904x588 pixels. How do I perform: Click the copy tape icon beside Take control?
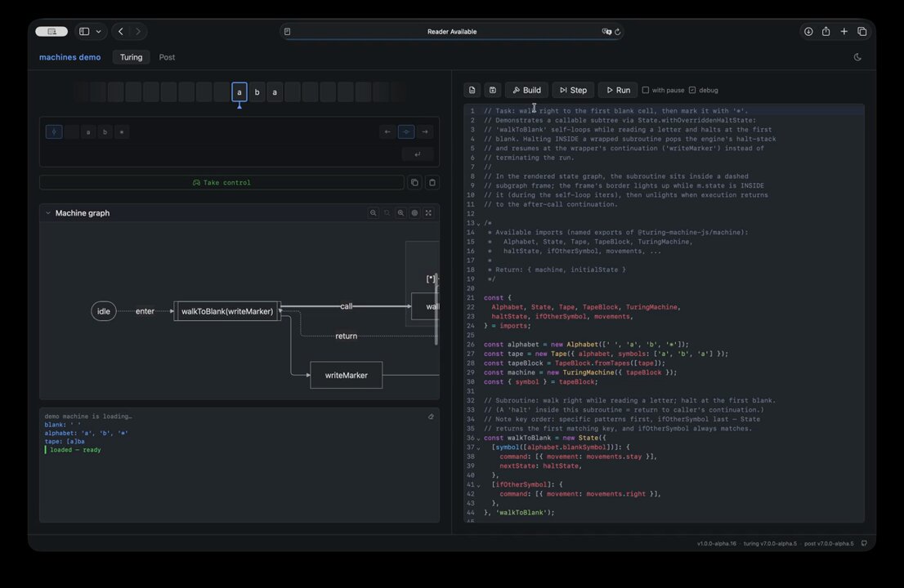pyautogui.click(x=414, y=183)
